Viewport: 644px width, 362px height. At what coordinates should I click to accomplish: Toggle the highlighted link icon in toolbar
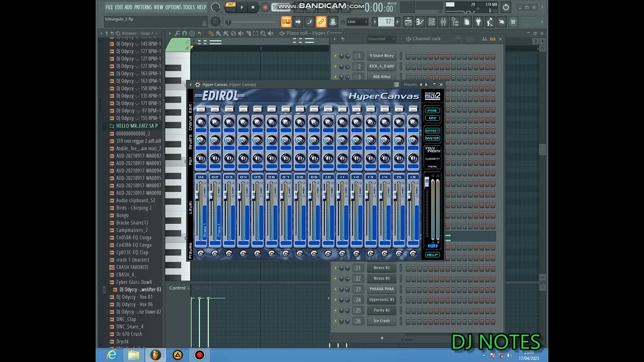(x=321, y=22)
